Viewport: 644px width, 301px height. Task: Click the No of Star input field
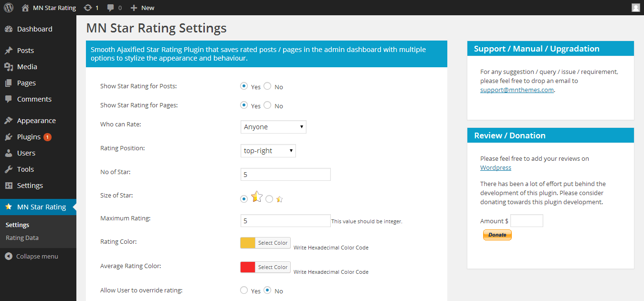(x=285, y=175)
